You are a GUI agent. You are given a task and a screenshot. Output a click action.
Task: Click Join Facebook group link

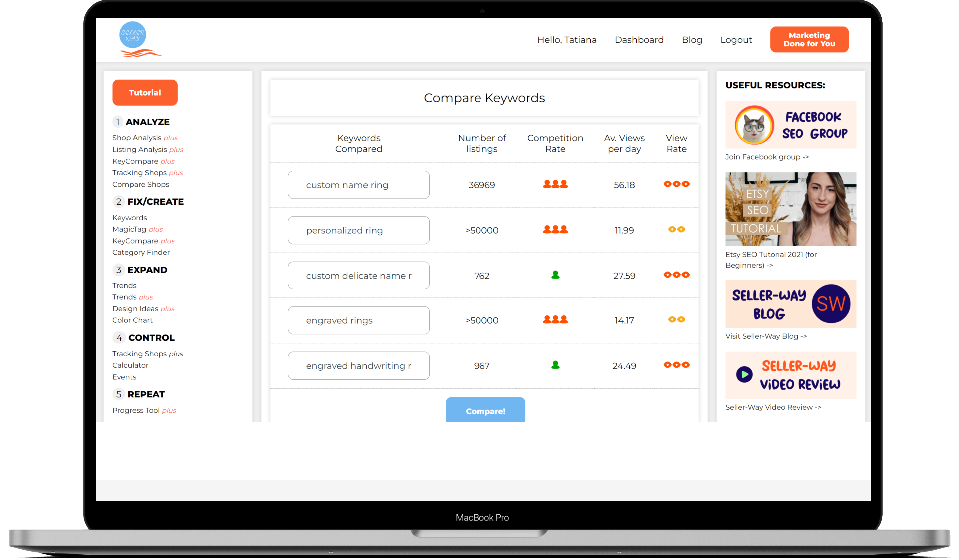(767, 157)
